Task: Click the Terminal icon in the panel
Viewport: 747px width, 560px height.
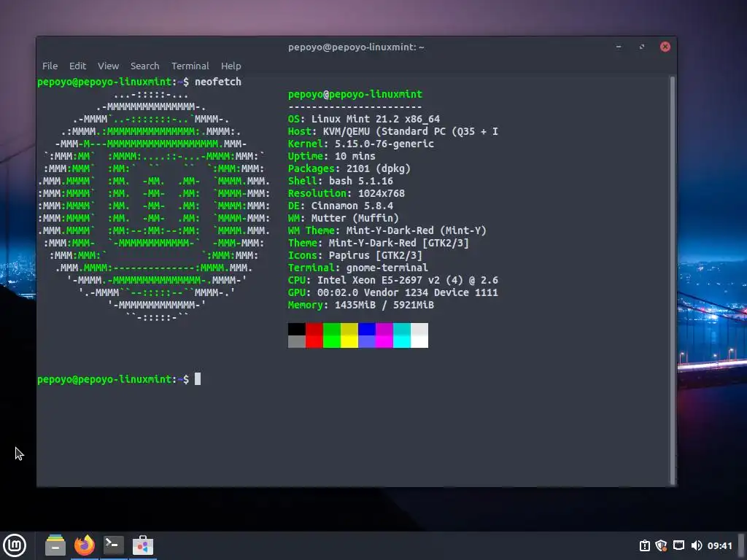Action: point(113,545)
